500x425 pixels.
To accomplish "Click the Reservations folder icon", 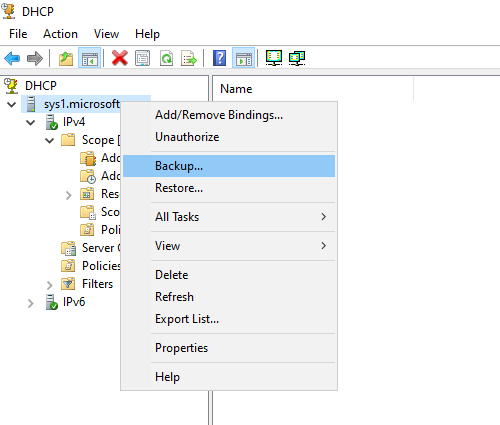I will click(x=87, y=194).
